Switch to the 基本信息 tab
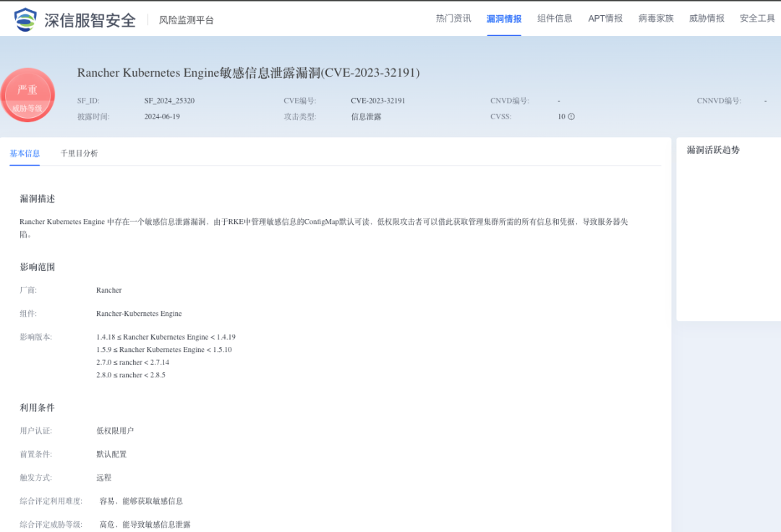Screen dimensions: 781x532 click(x=25, y=153)
